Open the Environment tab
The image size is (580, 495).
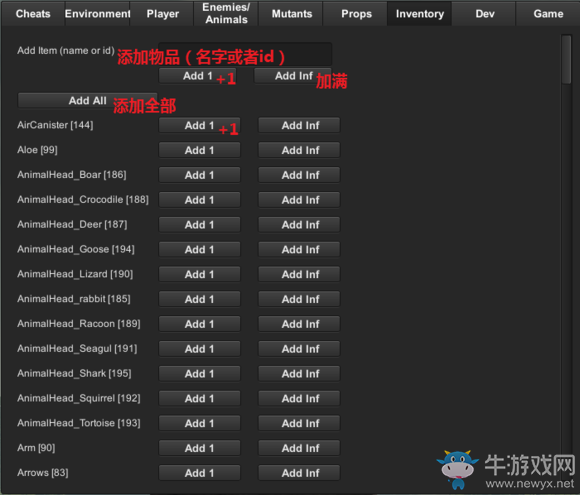click(x=97, y=14)
